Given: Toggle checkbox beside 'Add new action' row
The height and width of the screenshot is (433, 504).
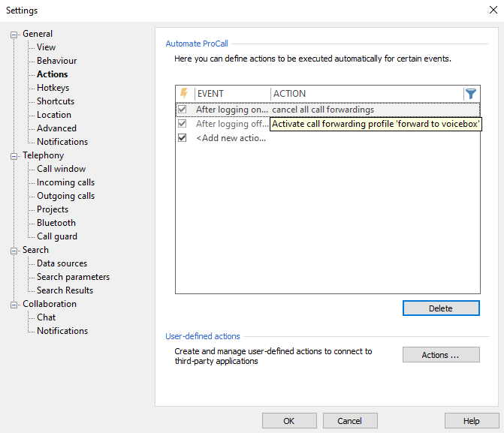Looking at the screenshot, I should pos(183,138).
